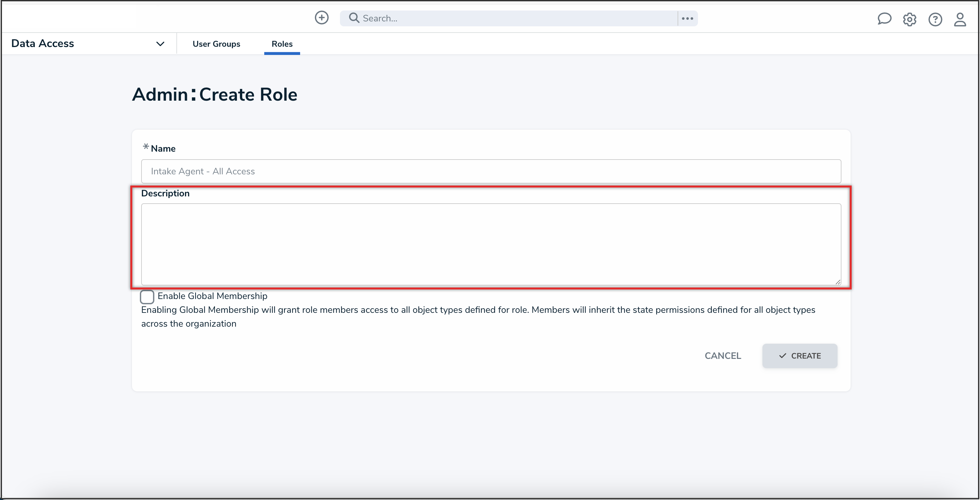Expand the Data Access dropdown chevron
The width and height of the screenshot is (980, 500).
[160, 43]
